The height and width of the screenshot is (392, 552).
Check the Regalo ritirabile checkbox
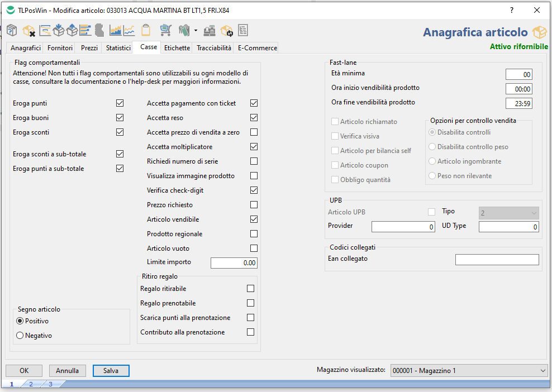coord(251,288)
